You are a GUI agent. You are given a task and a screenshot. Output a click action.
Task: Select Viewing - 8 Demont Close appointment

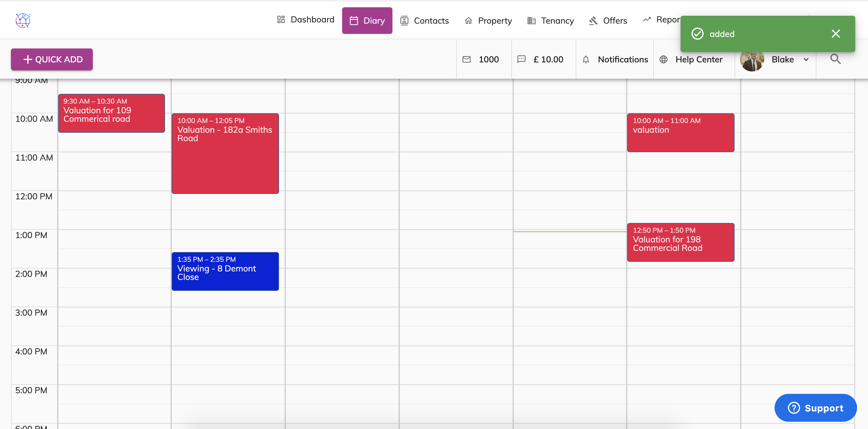click(225, 271)
